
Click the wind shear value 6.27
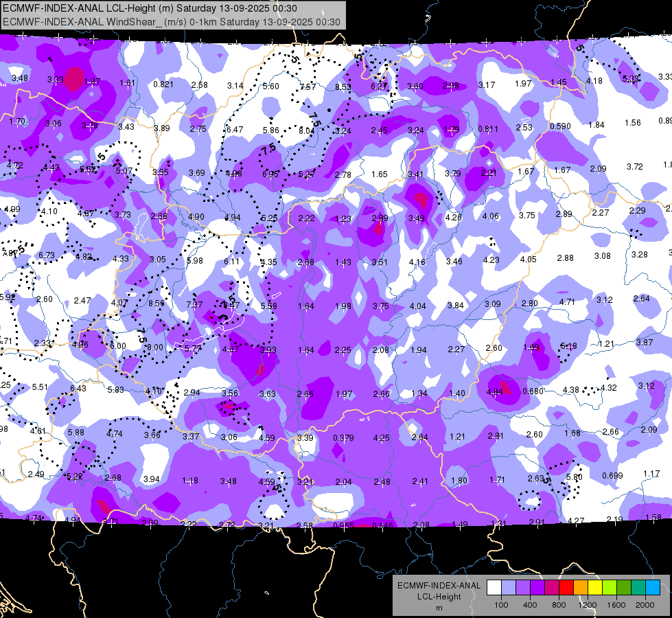379,87
